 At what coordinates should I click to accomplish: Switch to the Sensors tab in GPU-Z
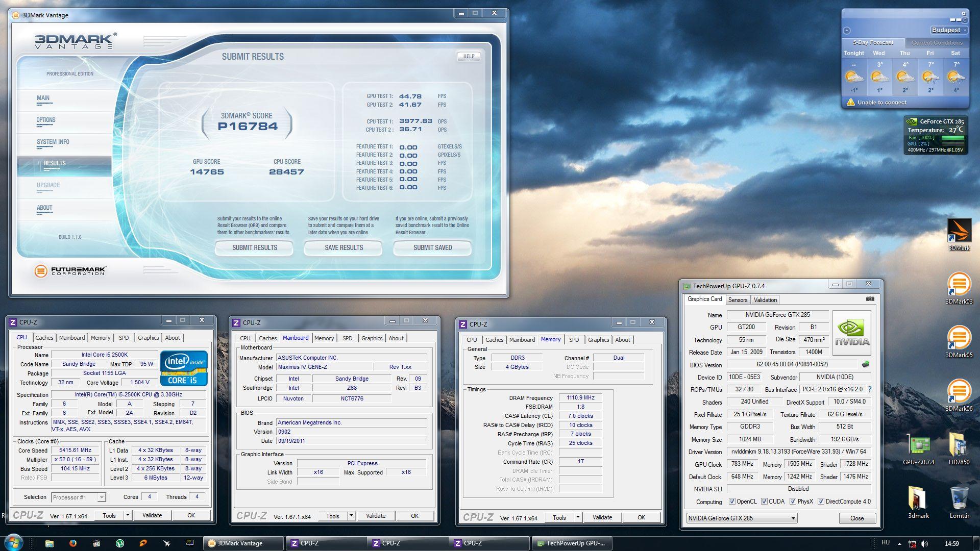point(738,300)
